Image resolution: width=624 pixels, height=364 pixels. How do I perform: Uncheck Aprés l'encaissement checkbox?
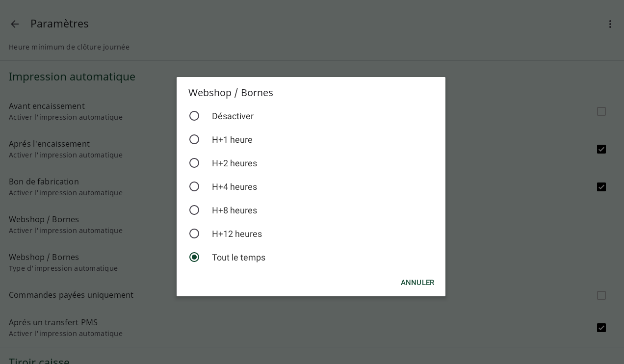(601, 149)
